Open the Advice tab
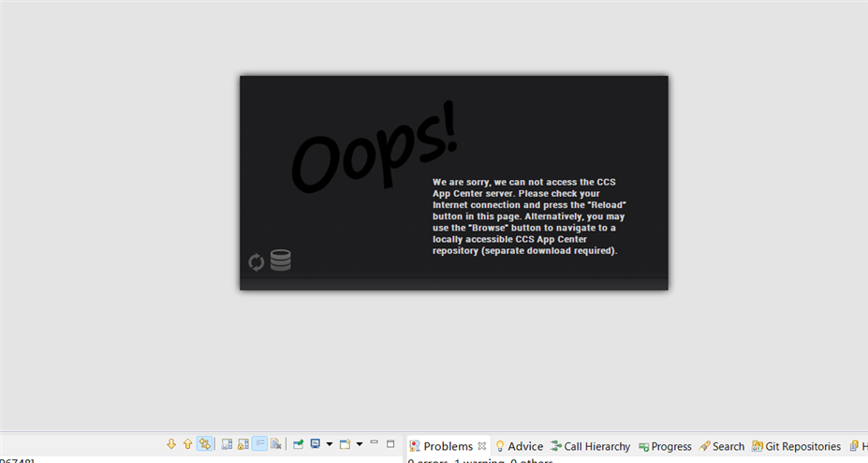868x463 pixels. 520,446
